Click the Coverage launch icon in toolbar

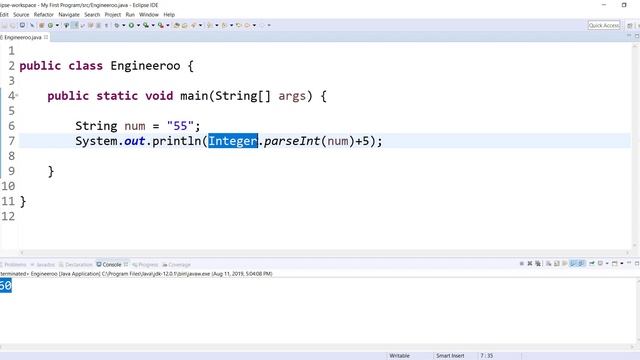pyautogui.click(x=146, y=25)
